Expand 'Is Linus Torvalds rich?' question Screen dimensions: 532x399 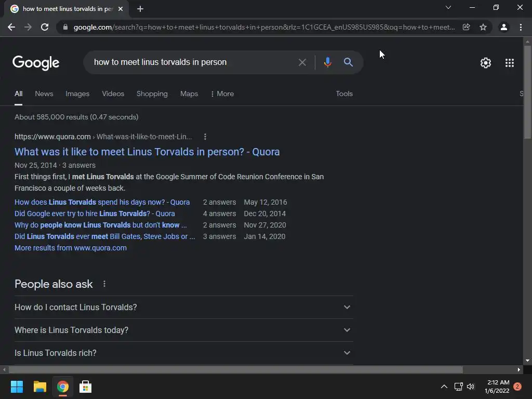[x=183, y=353]
